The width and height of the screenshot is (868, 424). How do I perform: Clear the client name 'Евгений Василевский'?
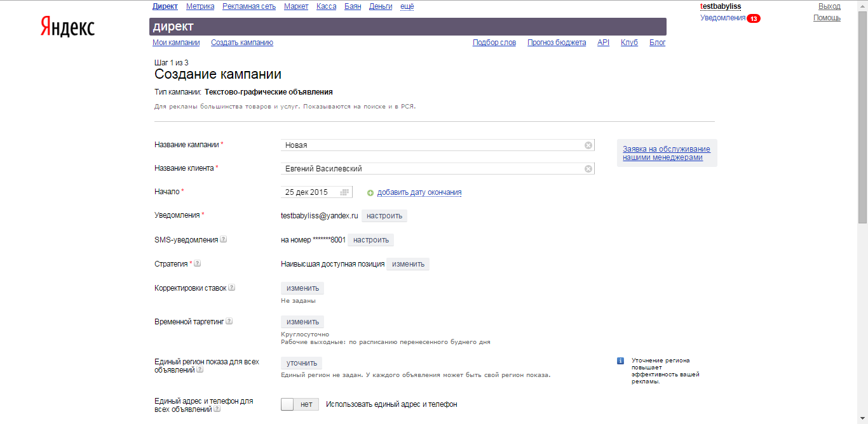click(x=588, y=169)
